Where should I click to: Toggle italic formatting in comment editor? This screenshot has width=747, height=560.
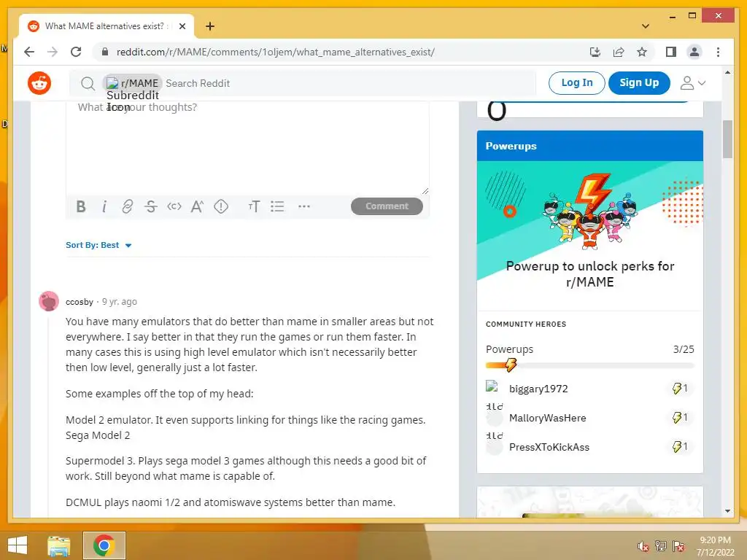coord(104,206)
